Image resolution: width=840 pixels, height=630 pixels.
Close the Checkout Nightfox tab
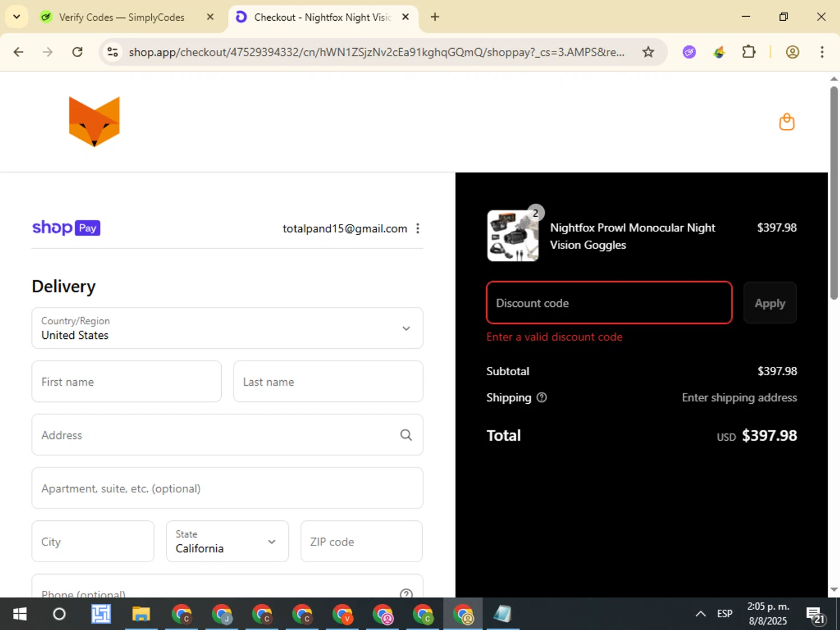(x=405, y=17)
